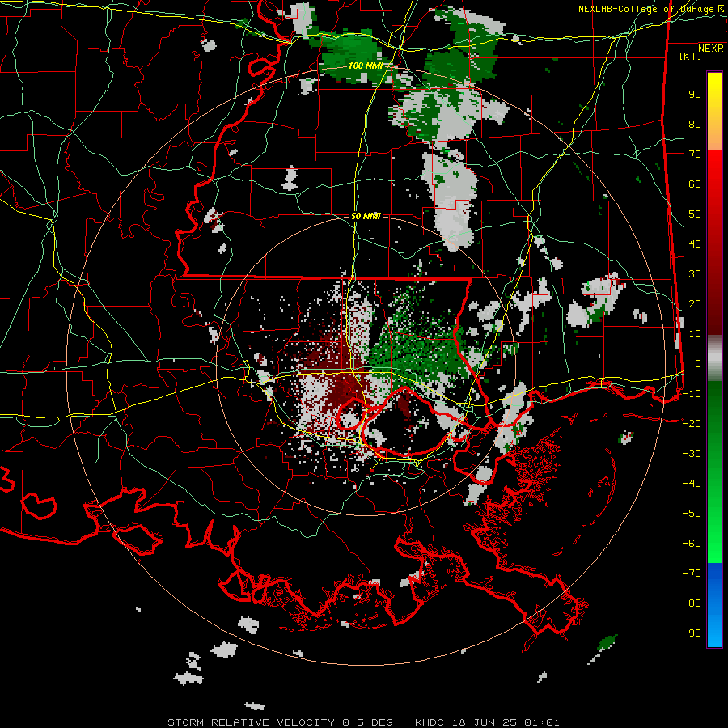Viewport: 728px width, 728px height.
Task: Click the 0 value on the velocity scale
Action: coord(698,363)
